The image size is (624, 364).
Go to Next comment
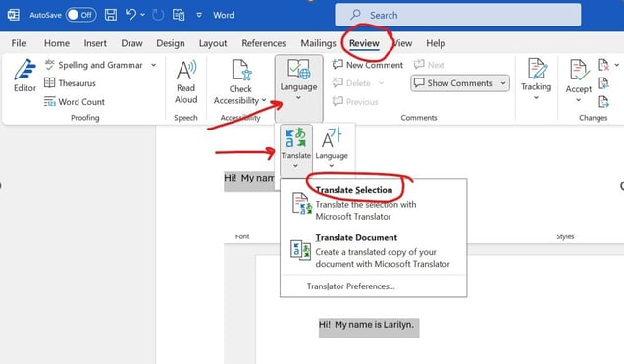click(x=429, y=65)
